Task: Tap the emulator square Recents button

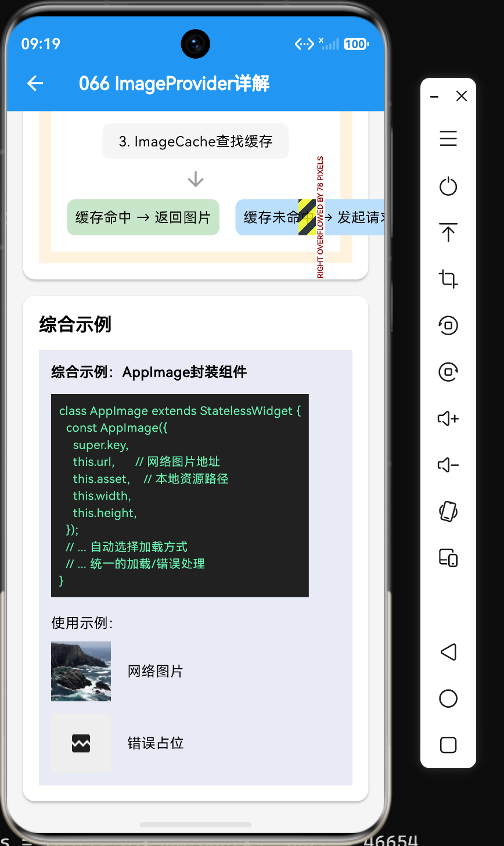Action: (x=448, y=745)
